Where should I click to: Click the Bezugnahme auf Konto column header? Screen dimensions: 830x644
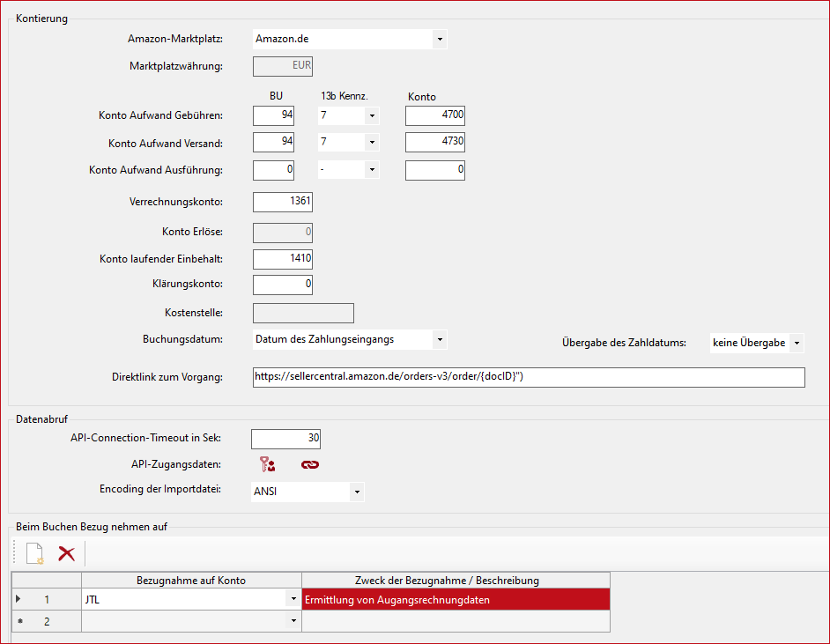191,580
